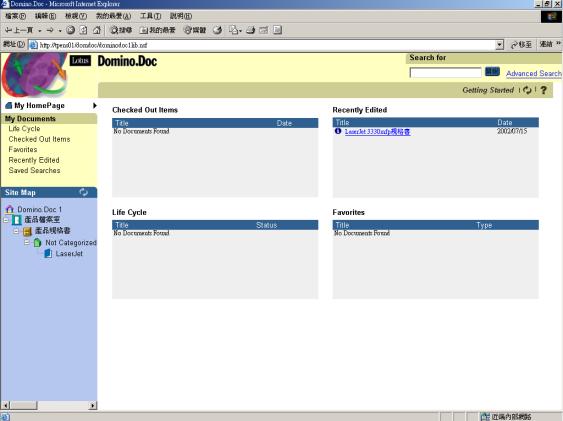Click the question mark help icon
Screen dimensions: 563x421
[x=544, y=90]
